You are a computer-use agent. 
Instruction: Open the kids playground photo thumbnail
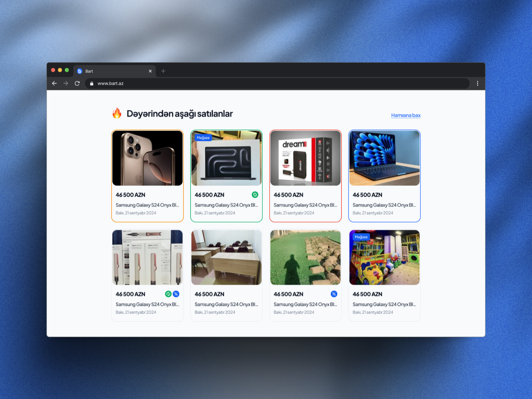384,257
